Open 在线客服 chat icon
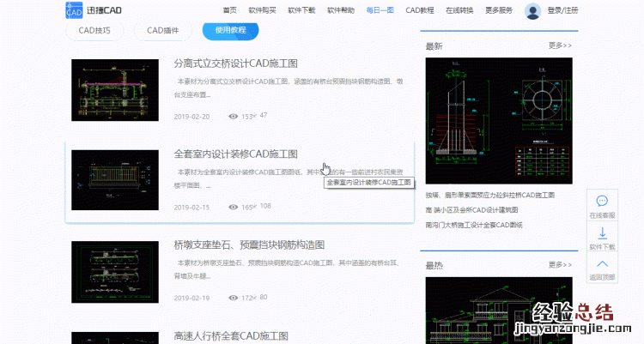644x344 pixels. [602, 201]
